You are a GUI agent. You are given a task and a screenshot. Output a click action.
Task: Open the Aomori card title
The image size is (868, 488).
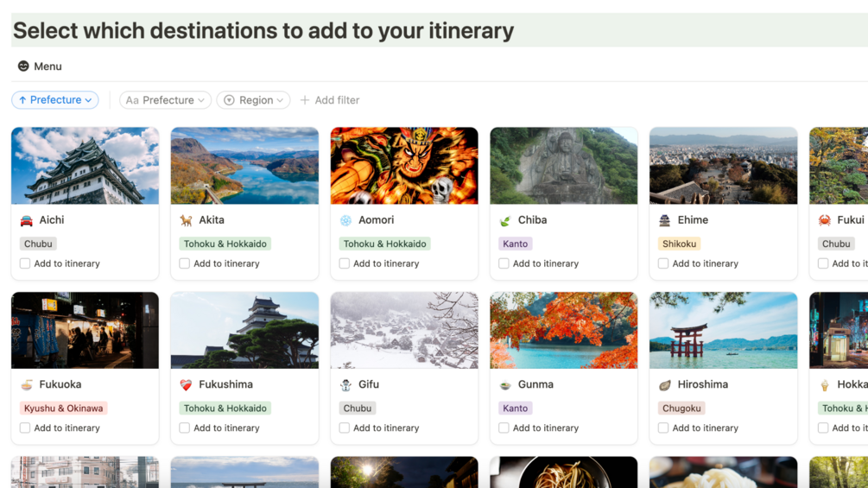click(x=376, y=220)
